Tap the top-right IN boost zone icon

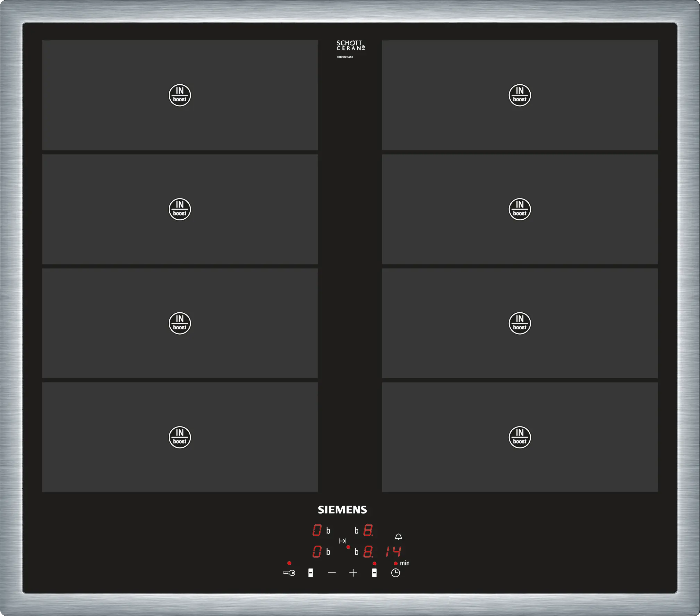(x=520, y=95)
